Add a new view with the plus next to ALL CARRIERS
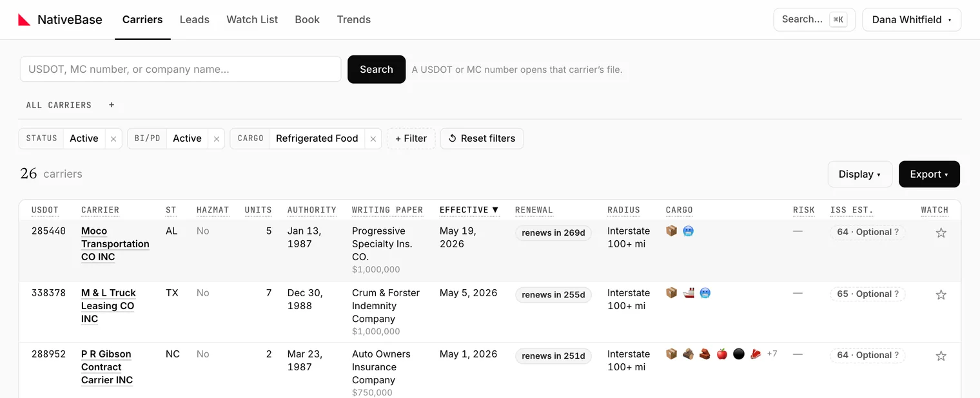 (112, 105)
